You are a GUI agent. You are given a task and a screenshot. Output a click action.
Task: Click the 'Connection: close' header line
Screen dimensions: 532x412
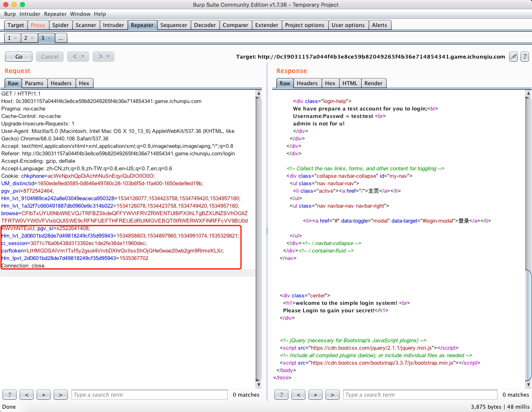pos(23,265)
